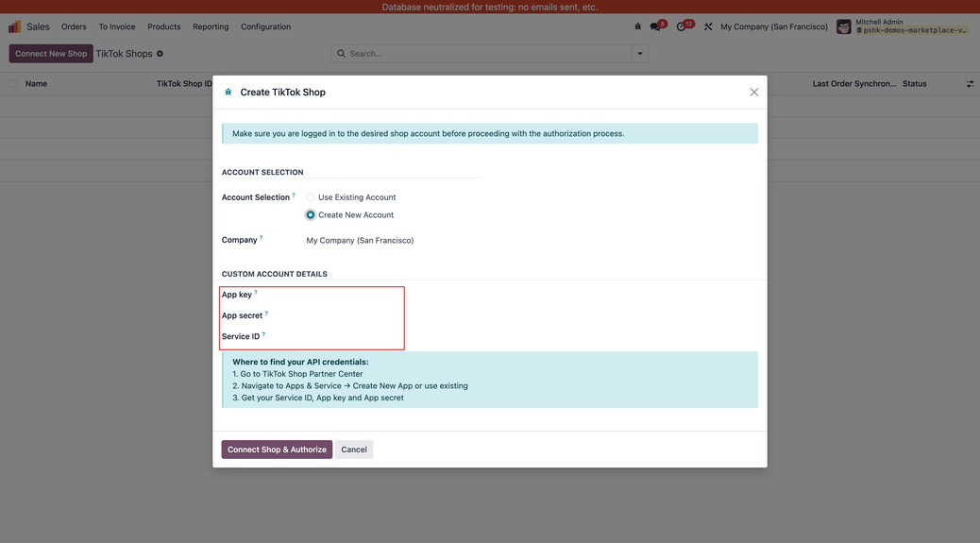Sort by the Status column header
The height and width of the screenshot is (543, 980).
(914, 84)
